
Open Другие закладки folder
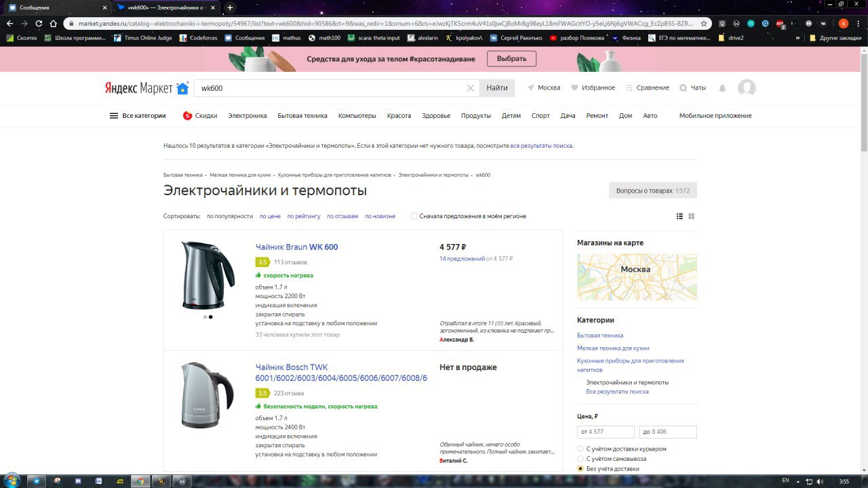(835, 38)
